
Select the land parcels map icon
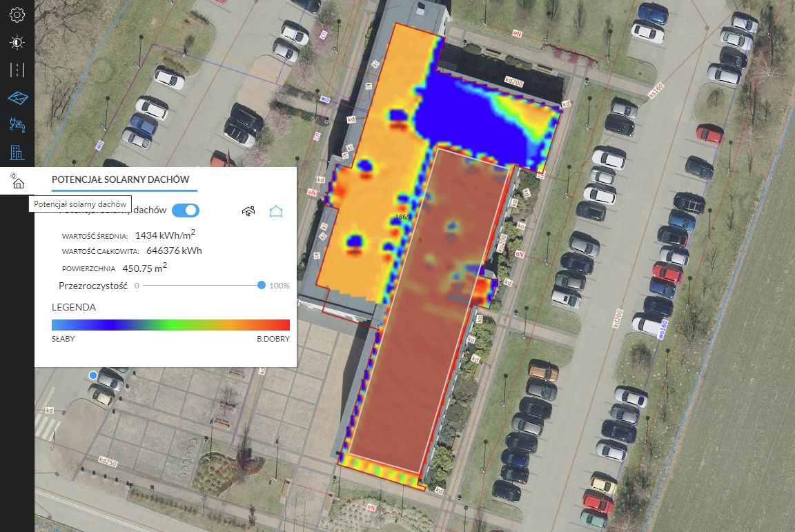(x=17, y=98)
